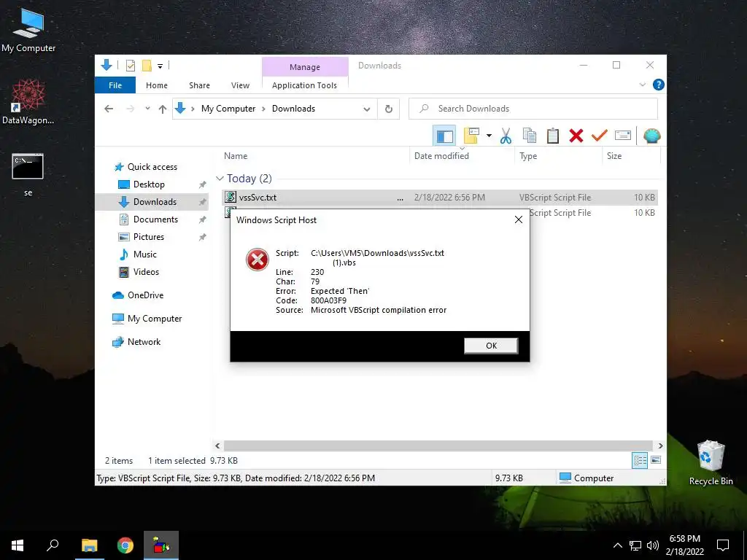This screenshot has width=747, height=560.
Task: Click the folder options toolbar icon
Action: pyautogui.click(x=471, y=136)
